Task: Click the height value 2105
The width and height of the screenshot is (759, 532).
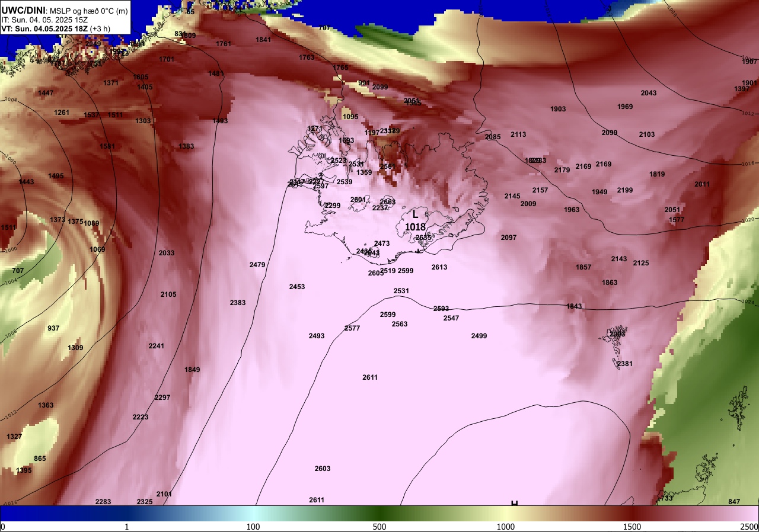Action: click(x=168, y=294)
